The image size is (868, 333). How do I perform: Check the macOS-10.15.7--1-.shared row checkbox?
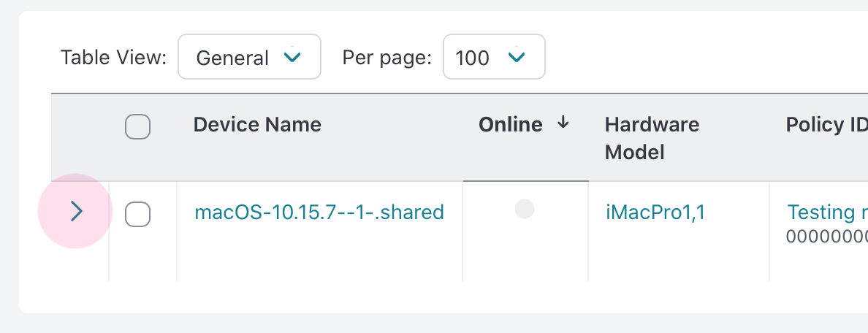(x=138, y=214)
